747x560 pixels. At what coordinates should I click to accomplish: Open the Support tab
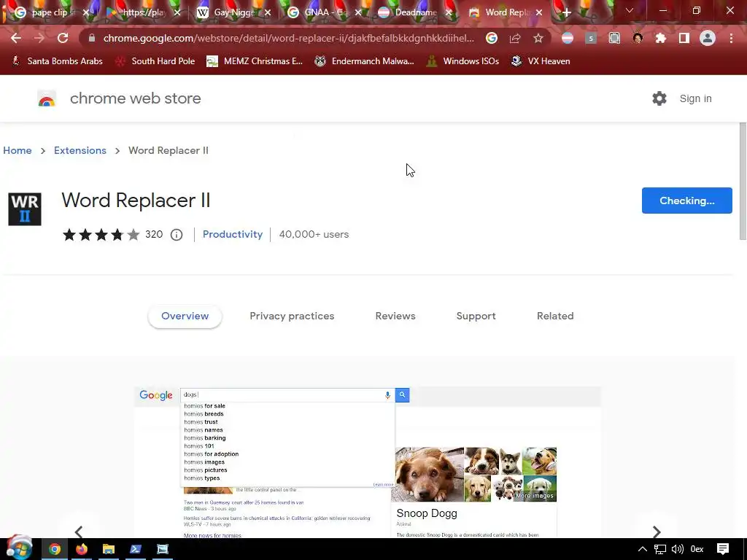pyautogui.click(x=476, y=316)
